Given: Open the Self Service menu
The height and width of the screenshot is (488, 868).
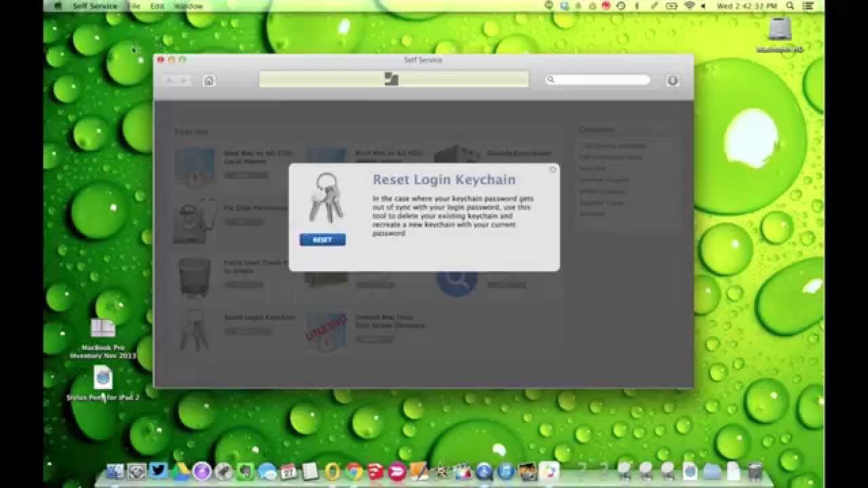Looking at the screenshot, I should (95, 6).
